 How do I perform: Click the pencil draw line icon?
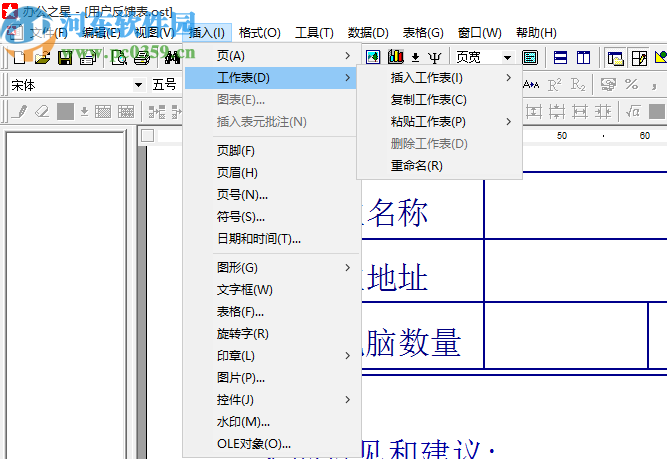[20, 112]
